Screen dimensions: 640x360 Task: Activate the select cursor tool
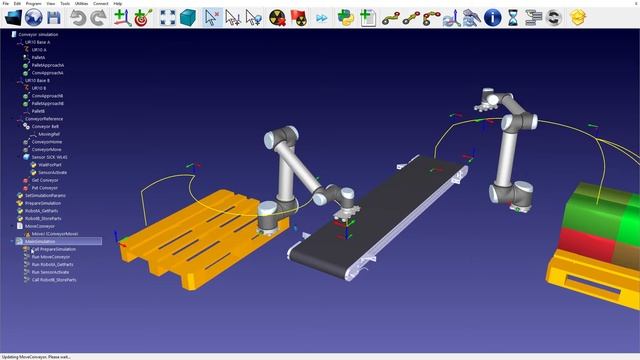212,18
